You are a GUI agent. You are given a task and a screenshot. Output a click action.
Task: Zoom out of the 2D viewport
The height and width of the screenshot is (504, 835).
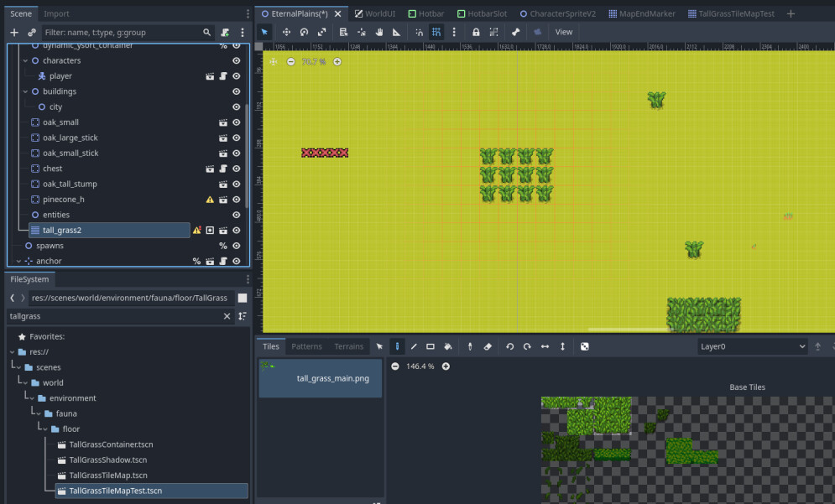[290, 62]
